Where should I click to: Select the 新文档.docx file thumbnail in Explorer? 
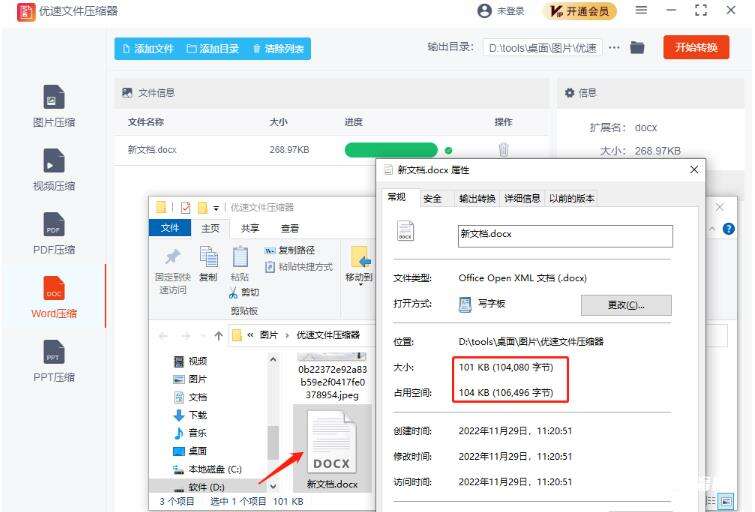332,448
